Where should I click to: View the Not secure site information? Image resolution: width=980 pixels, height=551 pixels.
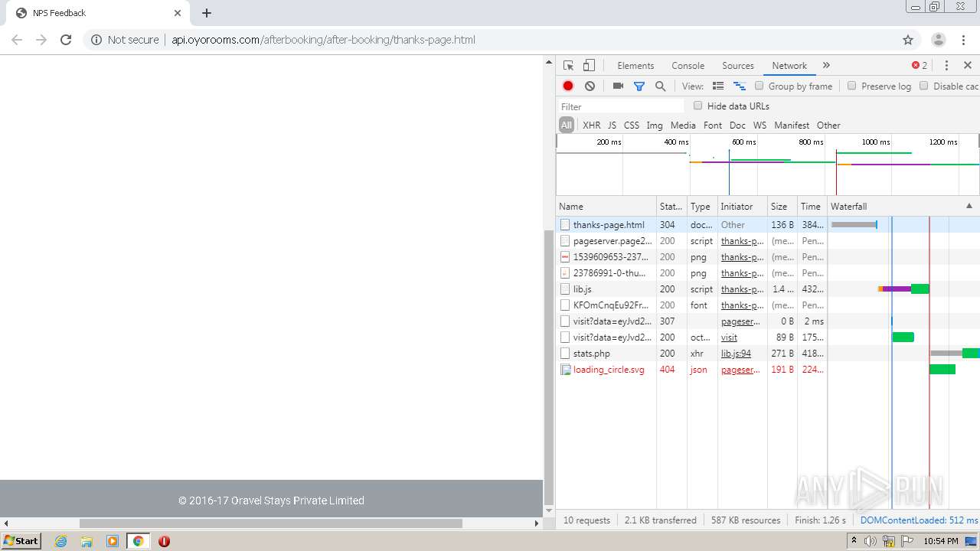tap(125, 40)
